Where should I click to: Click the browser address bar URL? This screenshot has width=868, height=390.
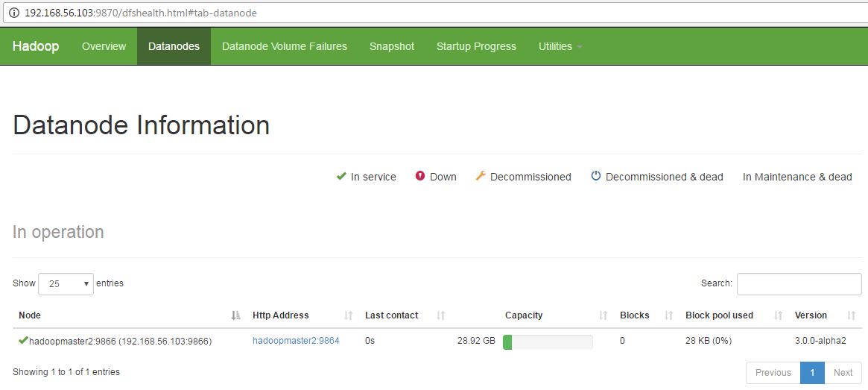coord(141,13)
